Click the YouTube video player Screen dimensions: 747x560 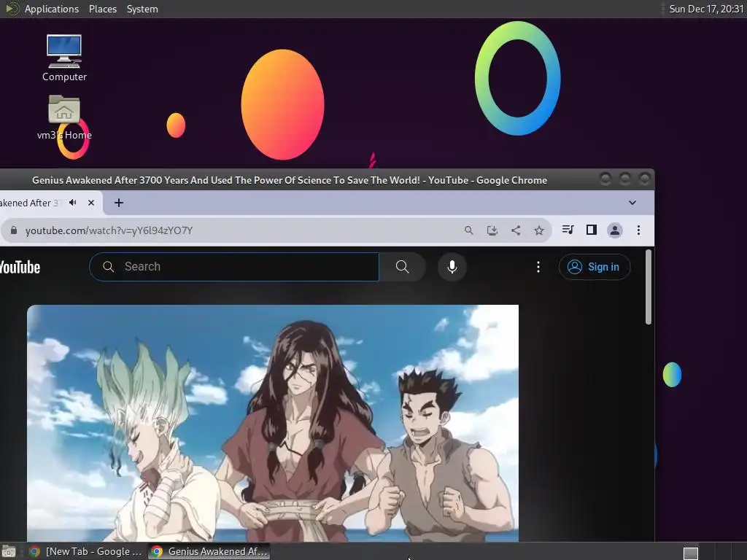(273, 423)
